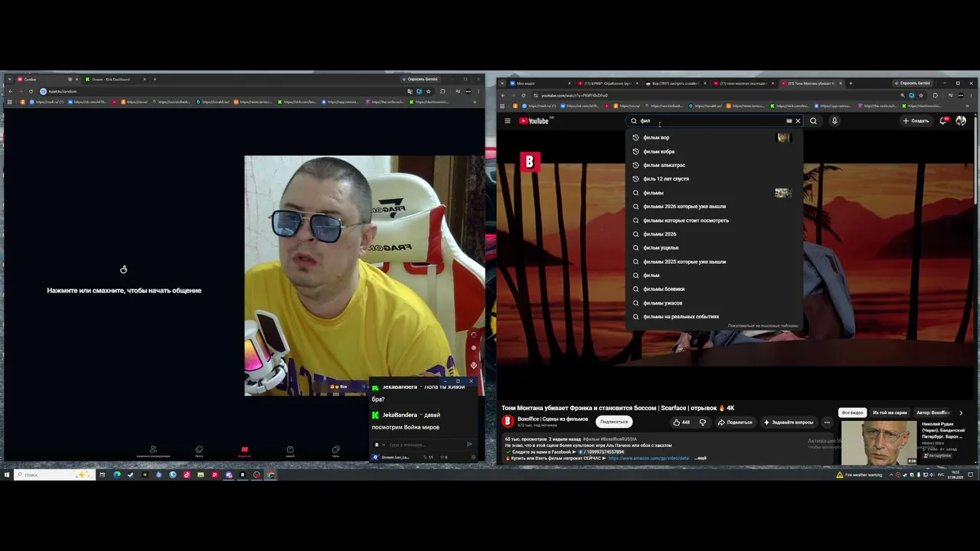Open the YouTube guide hamburger menu
Viewport: 980px width, 551px height.
click(507, 121)
